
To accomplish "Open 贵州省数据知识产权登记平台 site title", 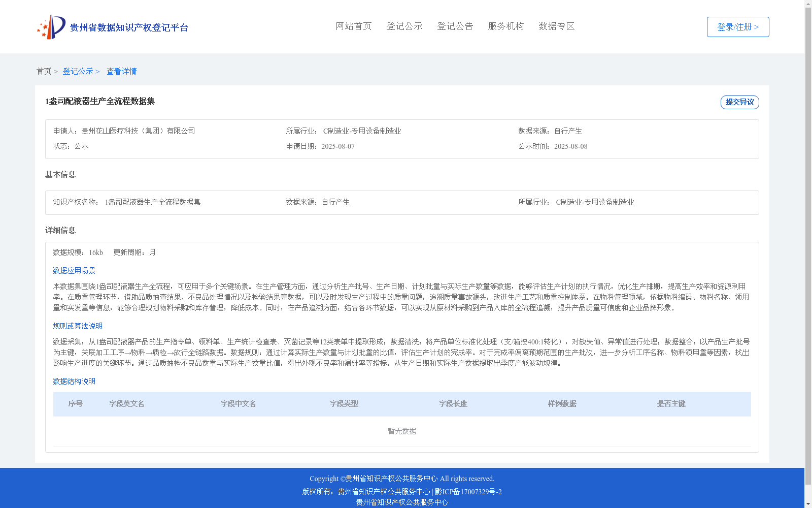I will point(129,27).
